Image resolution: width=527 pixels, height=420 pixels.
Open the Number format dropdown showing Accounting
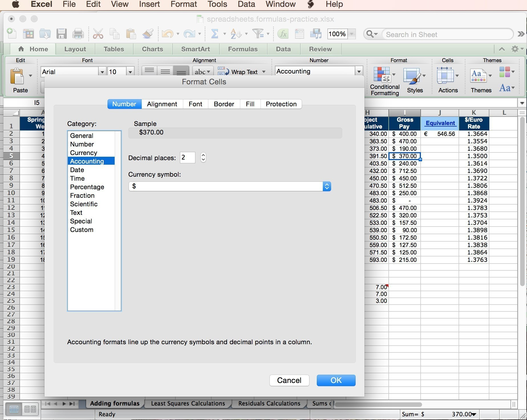click(358, 71)
